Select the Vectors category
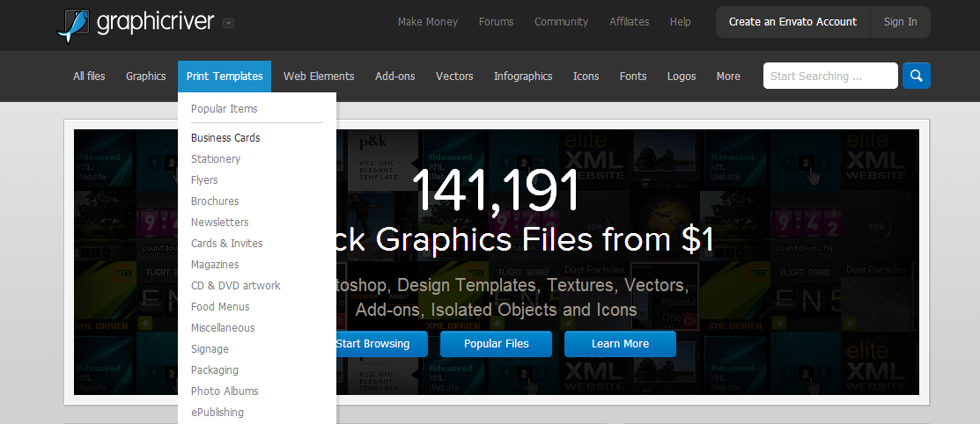The image size is (980, 424). pos(454,77)
